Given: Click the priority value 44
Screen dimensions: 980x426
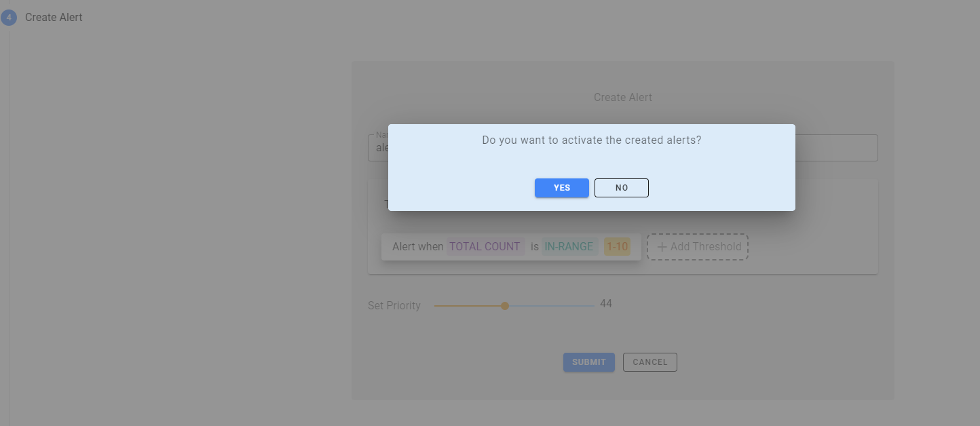Looking at the screenshot, I should click(606, 304).
